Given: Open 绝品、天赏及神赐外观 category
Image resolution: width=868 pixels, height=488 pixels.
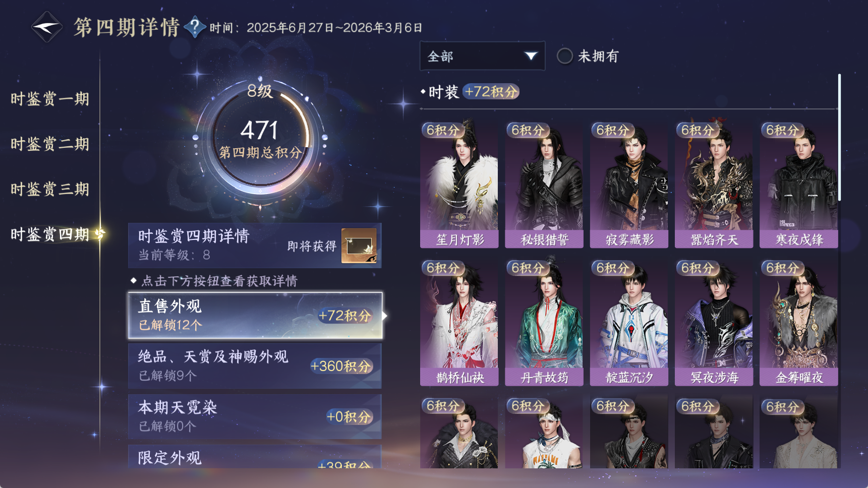Looking at the screenshot, I should click(255, 366).
